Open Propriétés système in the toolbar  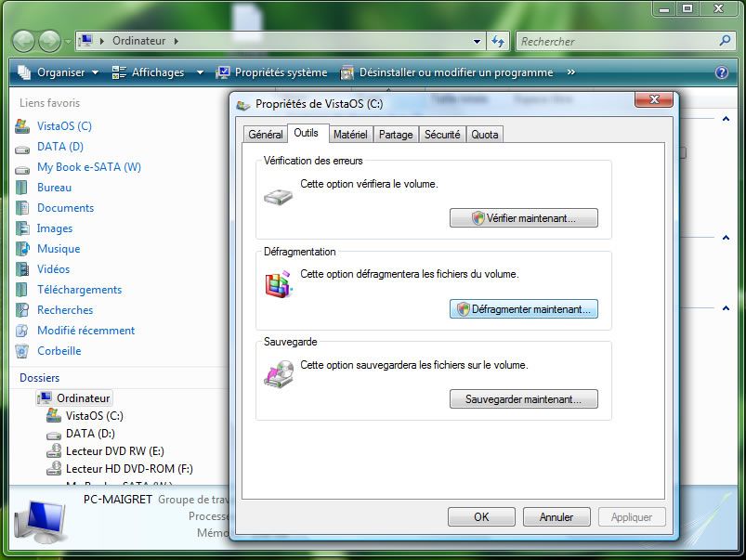tap(271, 72)
